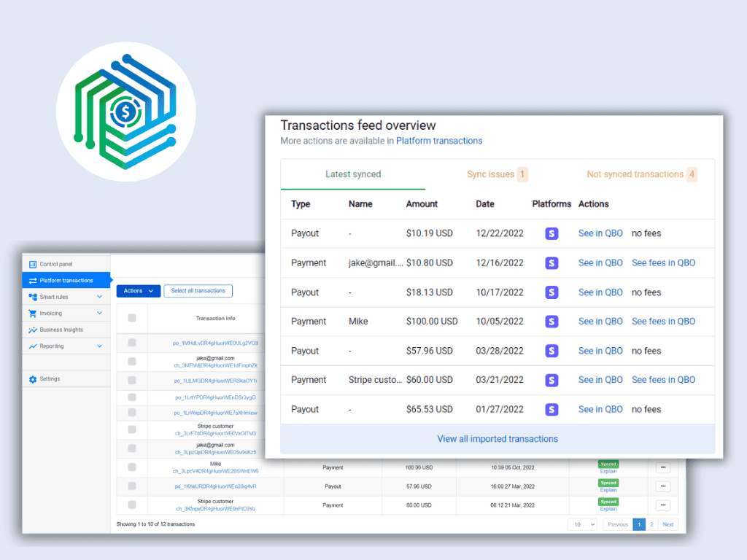Open the Actions dropdown button

point(138,291)
